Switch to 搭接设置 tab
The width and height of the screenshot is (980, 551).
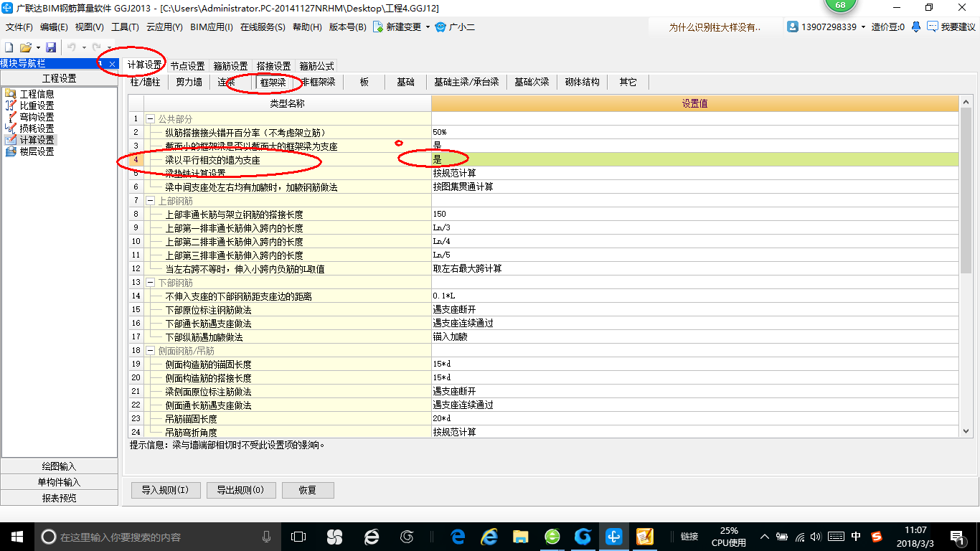point(274,65)
